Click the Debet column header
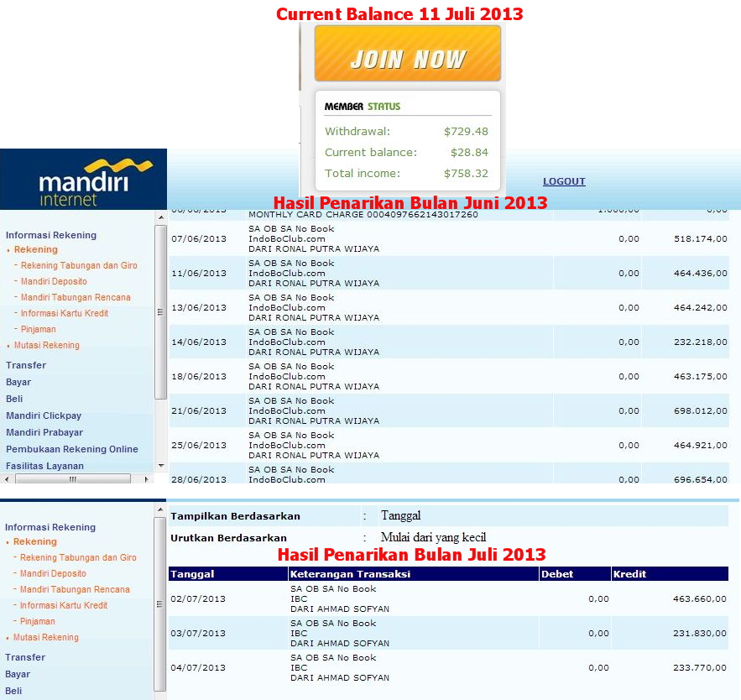Image resolution: width=741 pixels, height=700 pixels. tap(575, 574)
